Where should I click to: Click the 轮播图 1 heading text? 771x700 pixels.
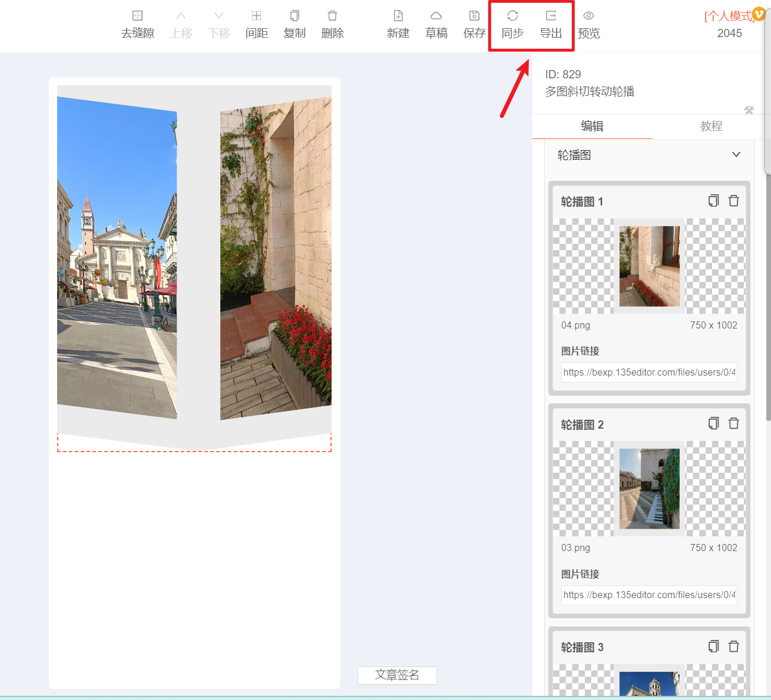[582, 201]
